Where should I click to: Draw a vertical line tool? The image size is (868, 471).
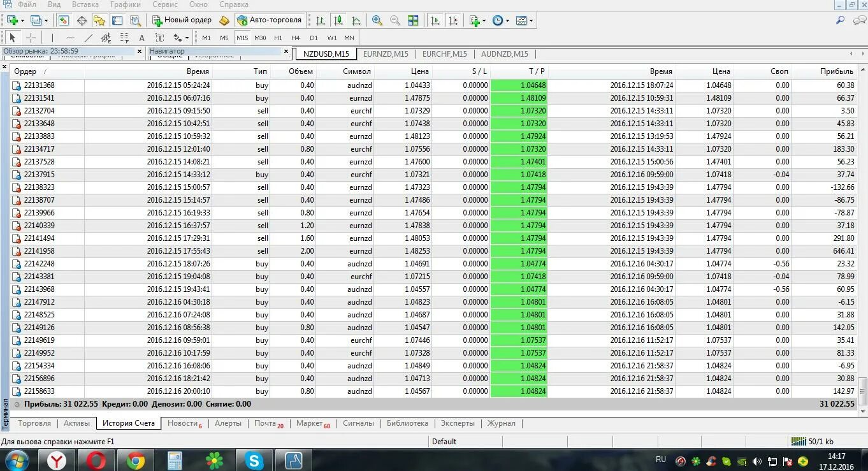[x=53, y=38]
